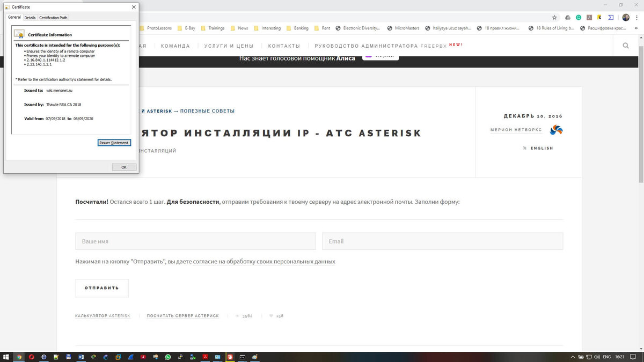Focus the Ваше имя input field
Screen dimensions: 644x362
(195, 241)
